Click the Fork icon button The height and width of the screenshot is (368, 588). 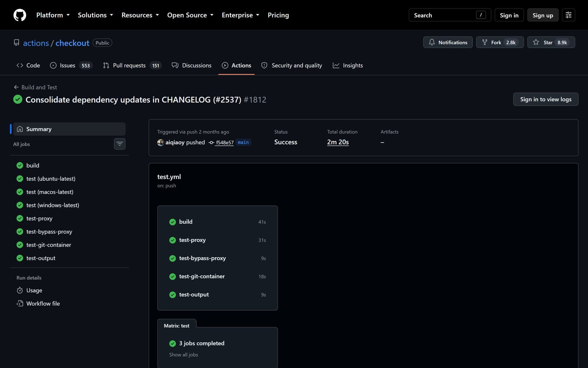coord(500,42)
